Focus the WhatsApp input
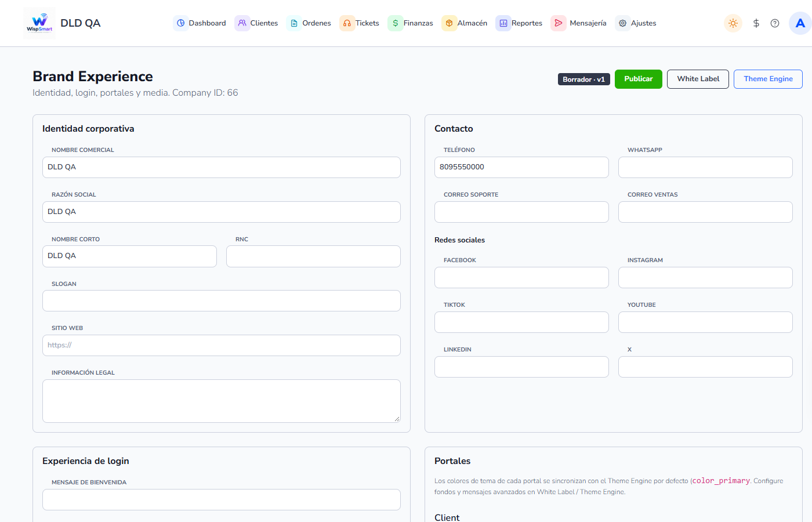The height and width of the screenshot is (522, 812). coord(705,167)
